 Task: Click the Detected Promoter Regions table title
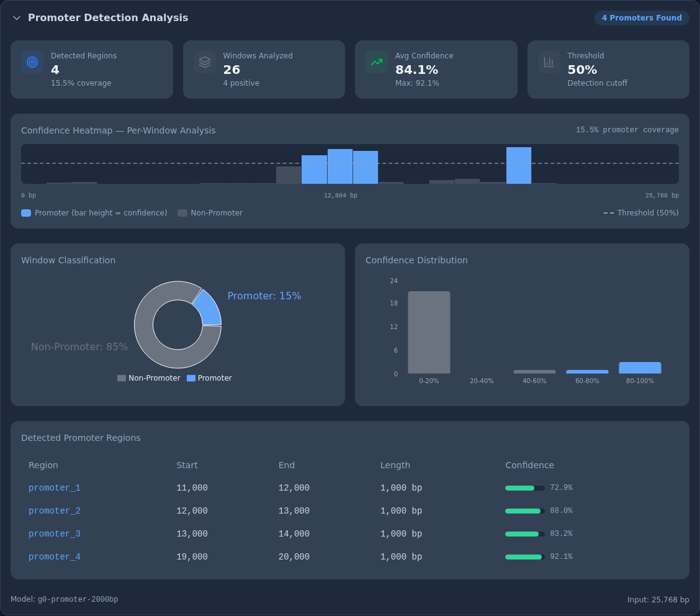[x=81, y=438]
